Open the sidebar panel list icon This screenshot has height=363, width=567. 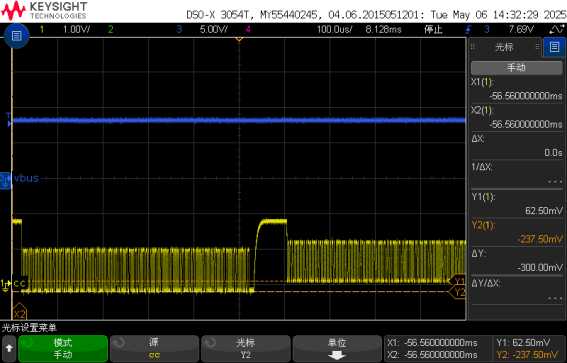(x=554, y=47)
